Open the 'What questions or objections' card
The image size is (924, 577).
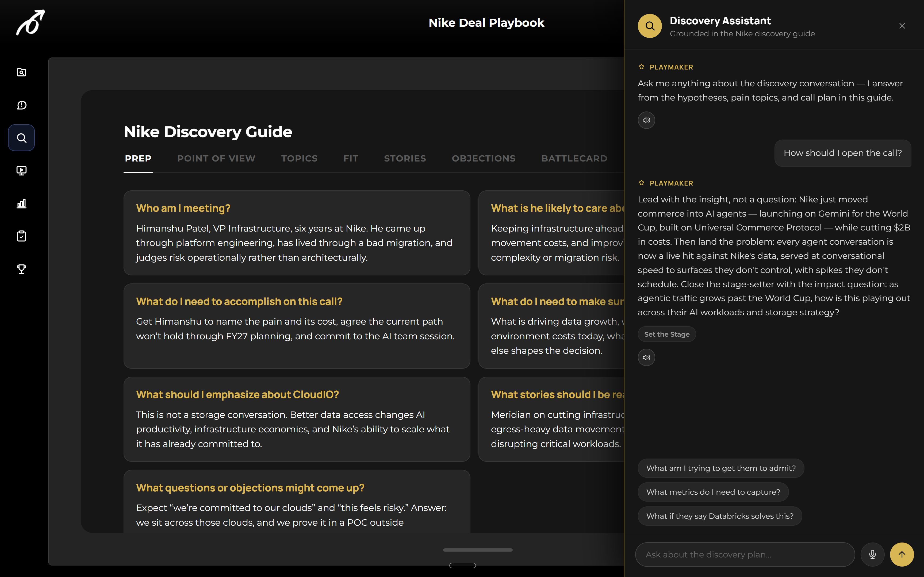click(x=297, y=501)
